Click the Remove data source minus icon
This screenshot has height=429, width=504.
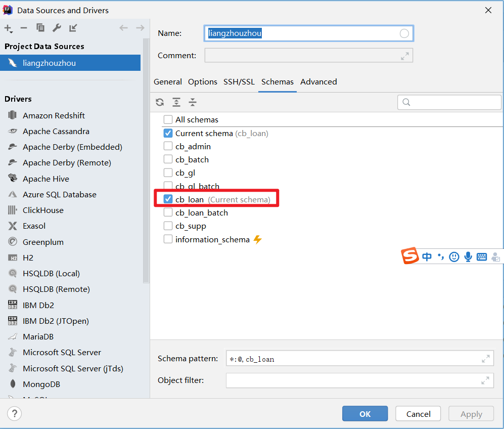24,28
